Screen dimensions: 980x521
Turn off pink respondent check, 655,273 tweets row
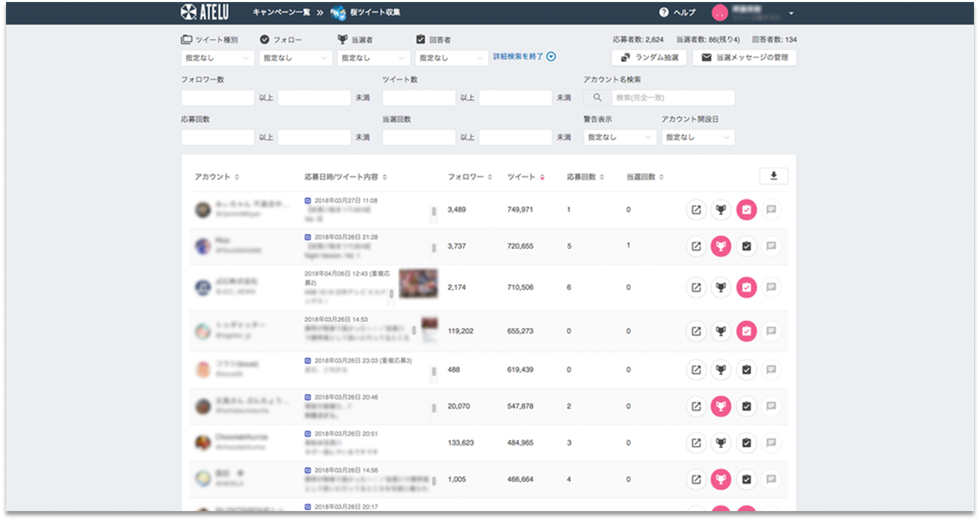(x=746, y=330)
